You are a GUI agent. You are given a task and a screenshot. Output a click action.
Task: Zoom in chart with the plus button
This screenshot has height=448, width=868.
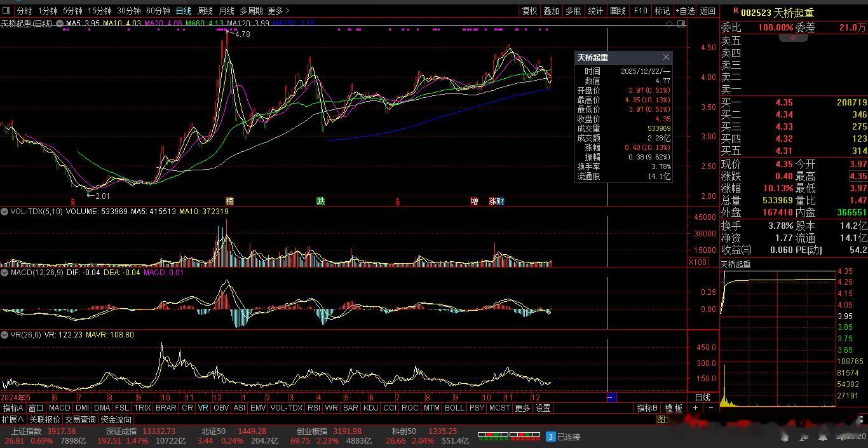[696, 408]
